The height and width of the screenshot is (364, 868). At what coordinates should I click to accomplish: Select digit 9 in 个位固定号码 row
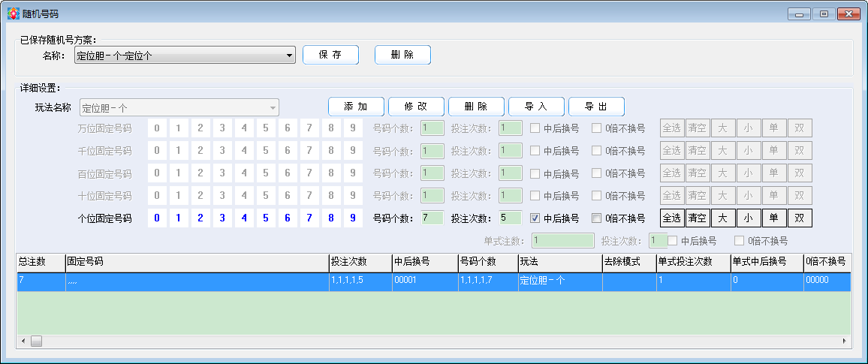coord(353,218)
